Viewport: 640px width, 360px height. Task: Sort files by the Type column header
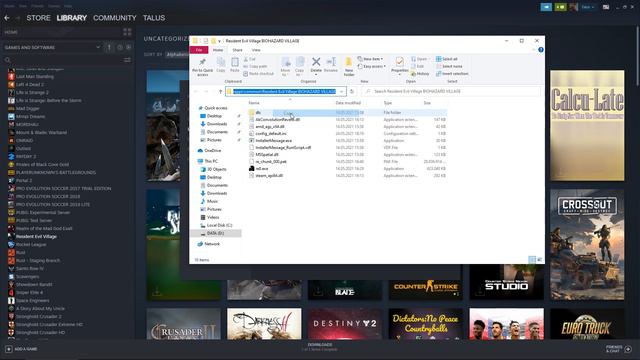click(x=387, y=103)
